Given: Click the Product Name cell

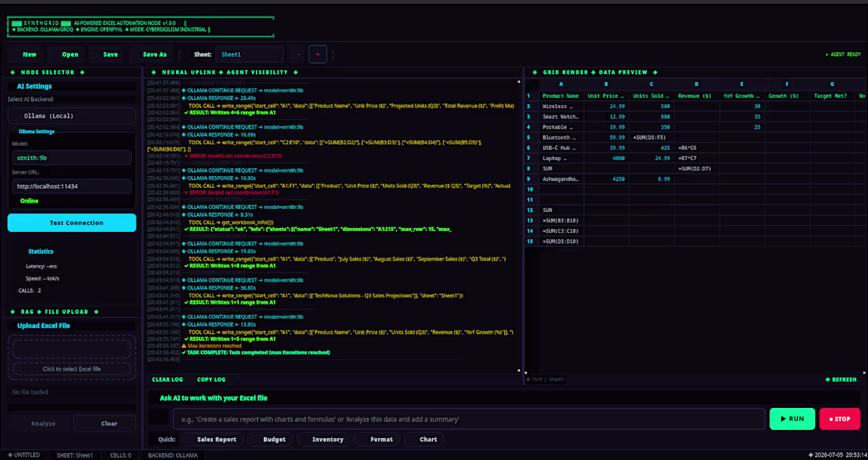Looking at the screenshot, I should [x=561, y=95].
